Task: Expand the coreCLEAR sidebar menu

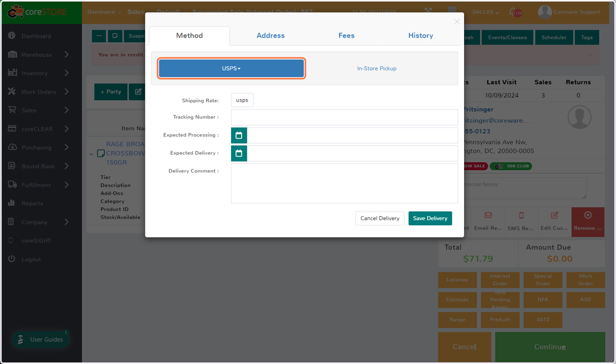Action: (66, 129)
